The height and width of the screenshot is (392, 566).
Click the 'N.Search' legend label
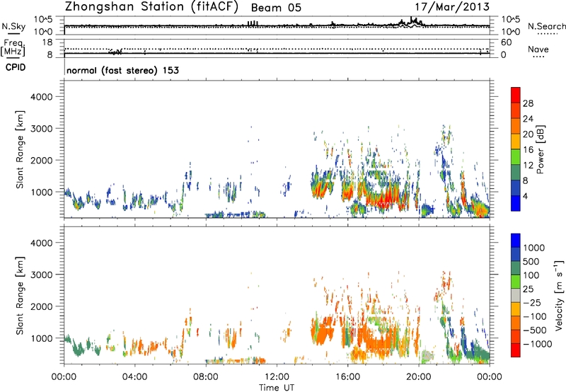(x=546, y=26)
